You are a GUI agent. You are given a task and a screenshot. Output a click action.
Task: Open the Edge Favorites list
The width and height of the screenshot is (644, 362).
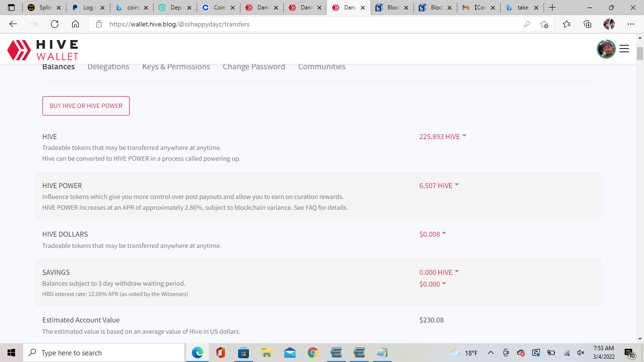pyautogui.click(x=567, y=24)
